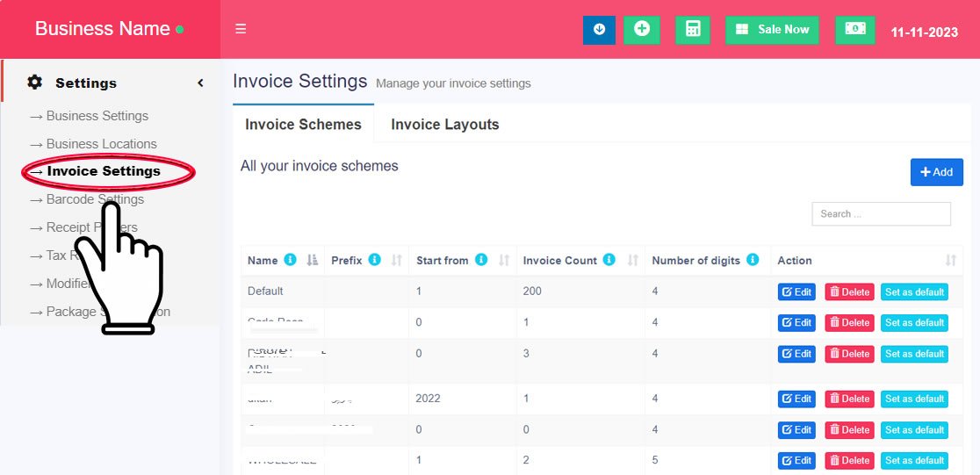Click the hamburger menu toggle icon

pyautogui.click(x=241, y=29)
